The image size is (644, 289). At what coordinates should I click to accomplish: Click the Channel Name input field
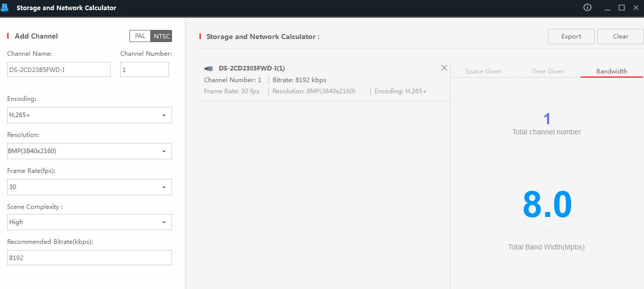click(x=59, y=69)
